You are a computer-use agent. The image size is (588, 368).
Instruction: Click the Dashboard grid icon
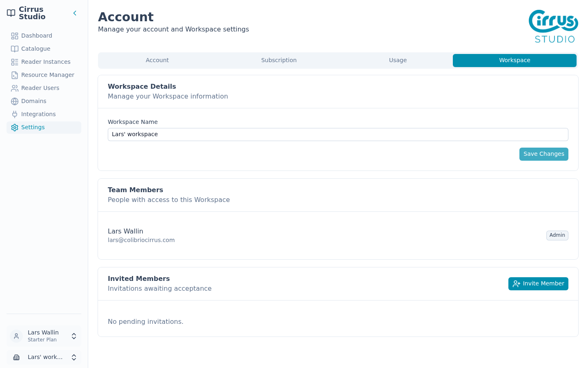pos(15,36)
